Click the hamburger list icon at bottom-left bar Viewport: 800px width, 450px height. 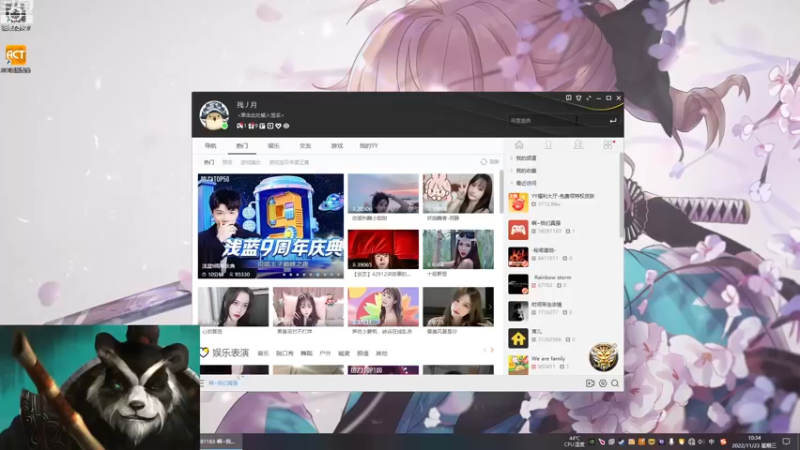click(x=202, y=383)
